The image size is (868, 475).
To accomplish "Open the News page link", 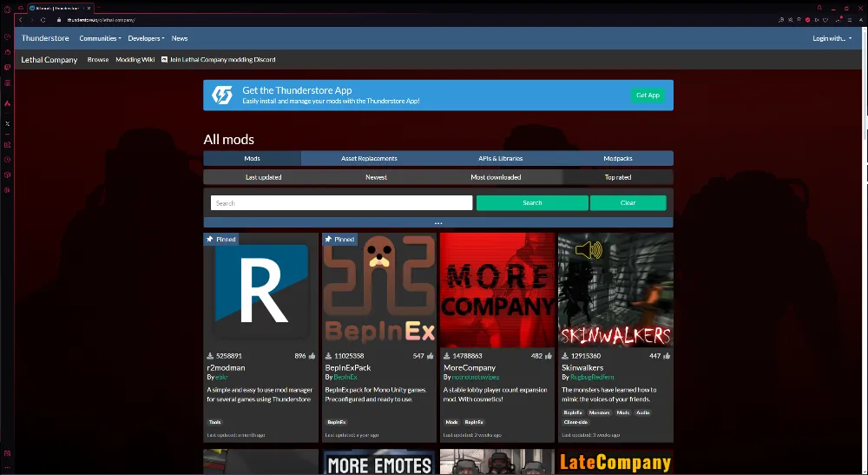I will [x=180, y=38].
